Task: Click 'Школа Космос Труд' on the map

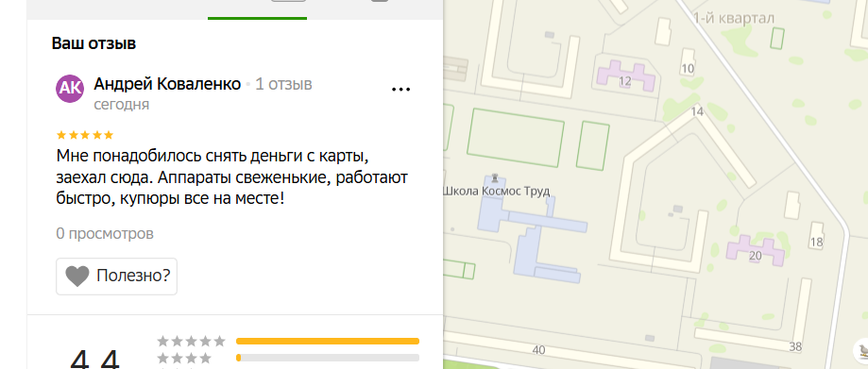Action: coord(496,192)
